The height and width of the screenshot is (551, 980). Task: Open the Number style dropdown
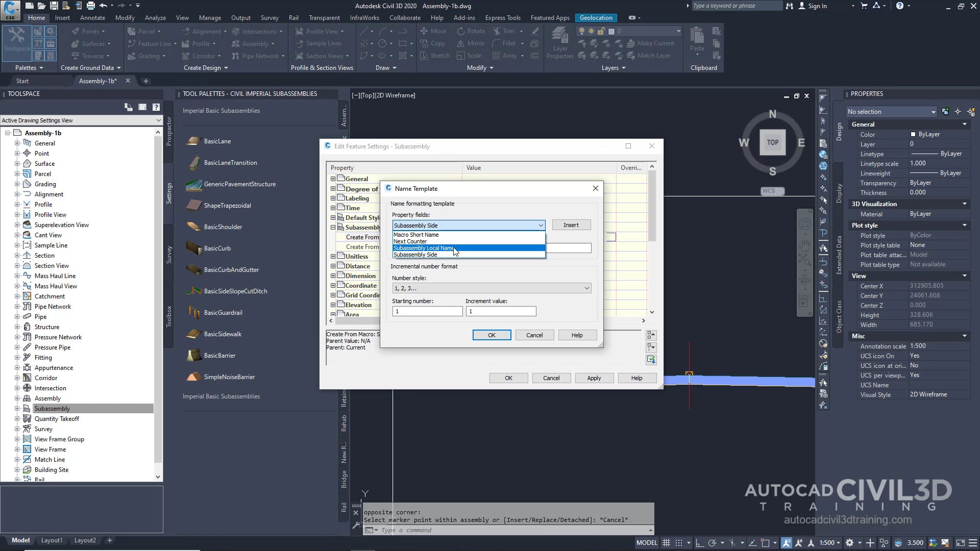coord(492,288)
